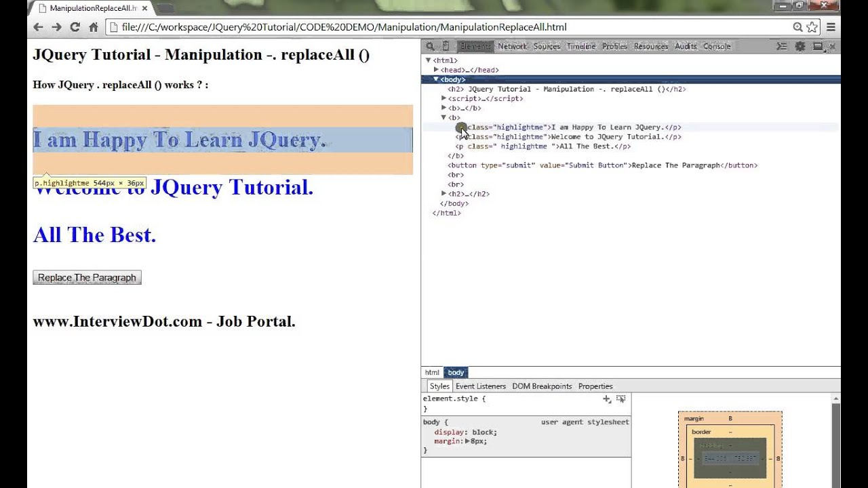Click border label in box model diagram

tap(701, 432)
